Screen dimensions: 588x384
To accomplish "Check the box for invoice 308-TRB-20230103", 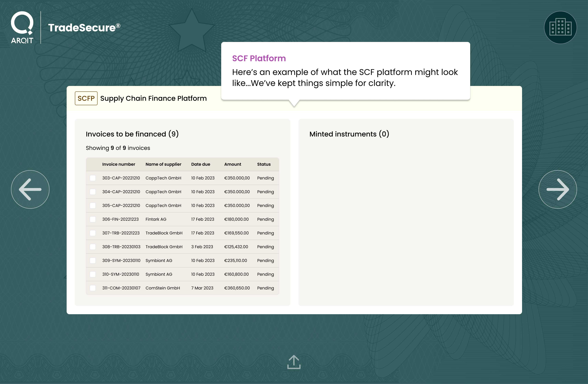I will point(93,247).
